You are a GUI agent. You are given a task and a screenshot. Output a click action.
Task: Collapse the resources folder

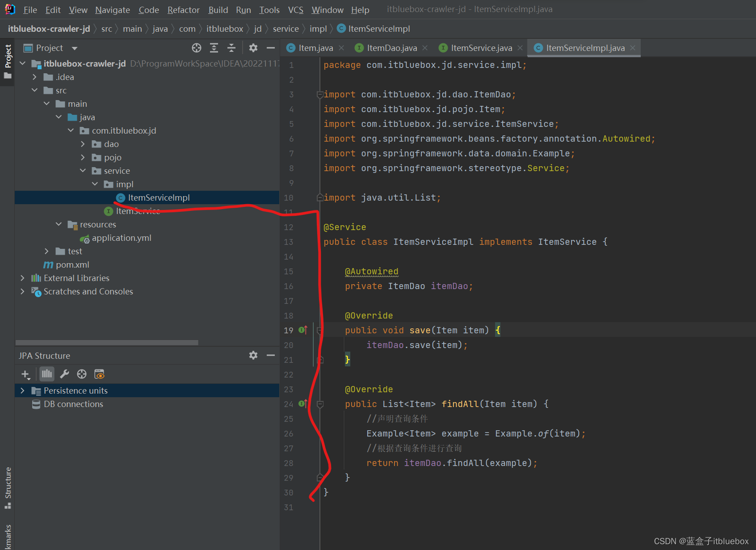(59, 224)
